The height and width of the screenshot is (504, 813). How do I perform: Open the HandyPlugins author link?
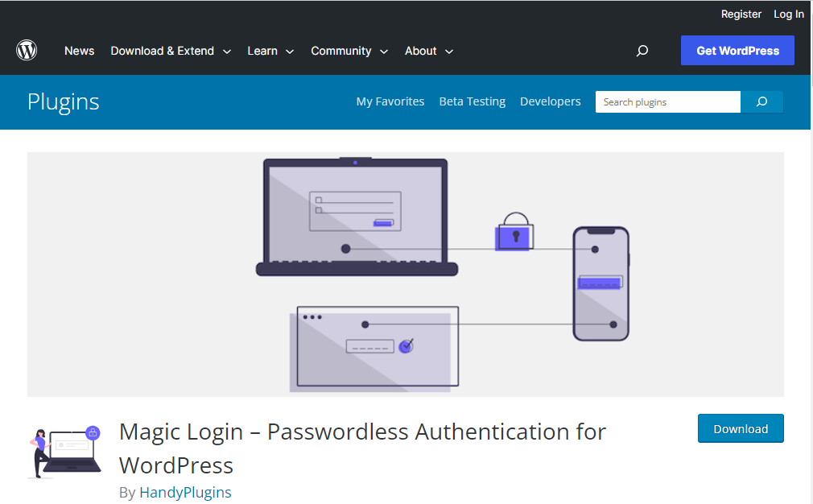tap(185, 492)
